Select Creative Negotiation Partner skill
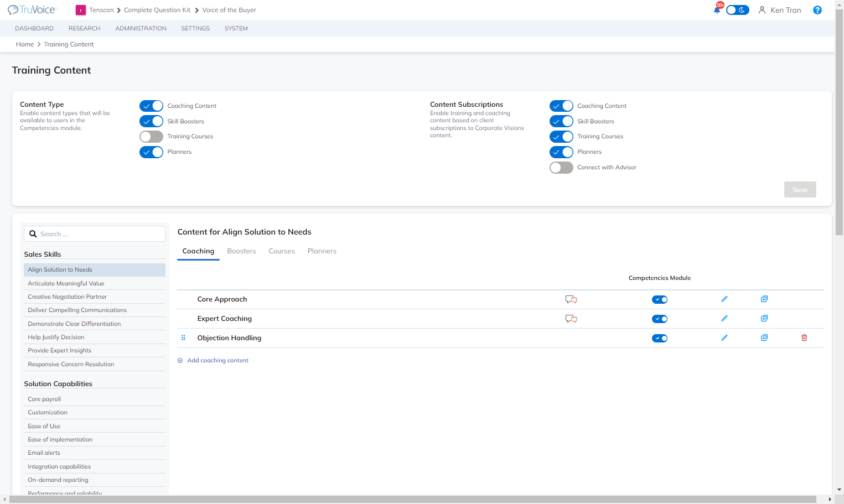 point(95,297)
